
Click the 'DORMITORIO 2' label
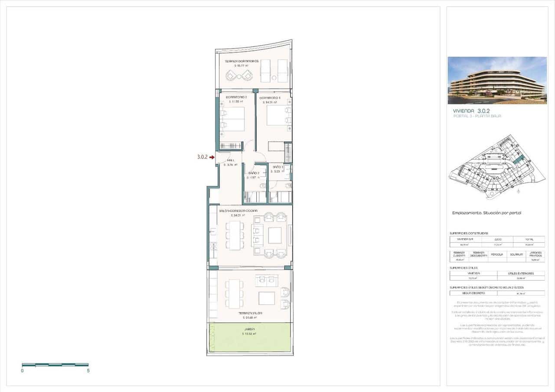pos(236,97)
